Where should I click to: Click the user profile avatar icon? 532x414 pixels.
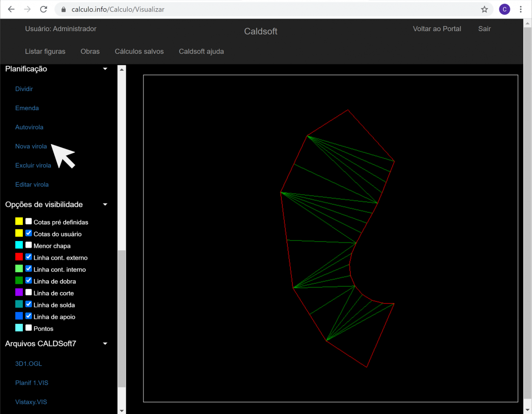point(504,10)
